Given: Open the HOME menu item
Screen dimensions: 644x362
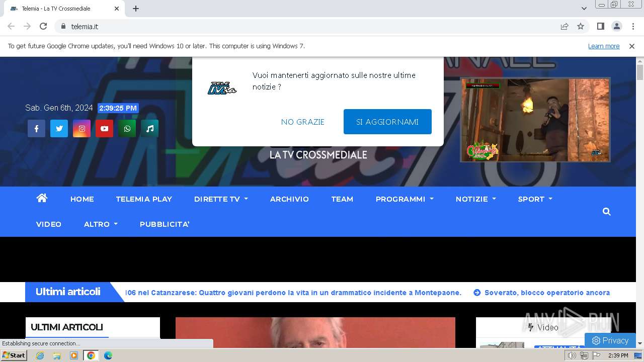Looking at the screenshot, I should [x=82, y=199].
